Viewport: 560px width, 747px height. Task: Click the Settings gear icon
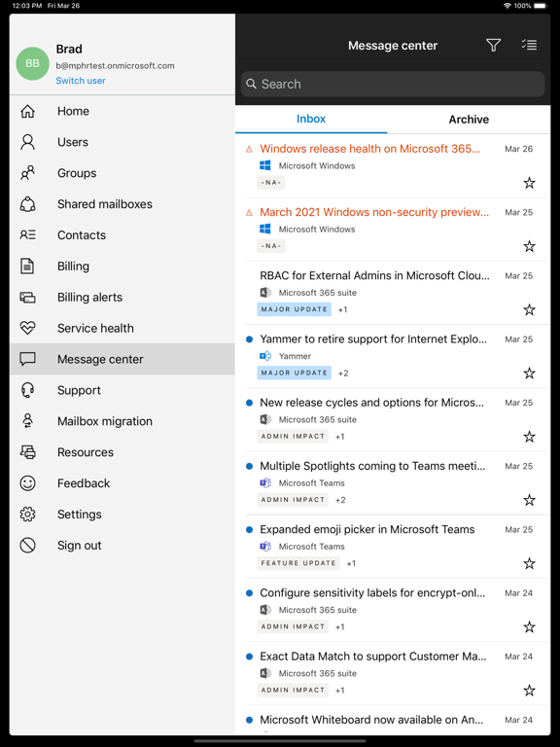tap(27, 514)
